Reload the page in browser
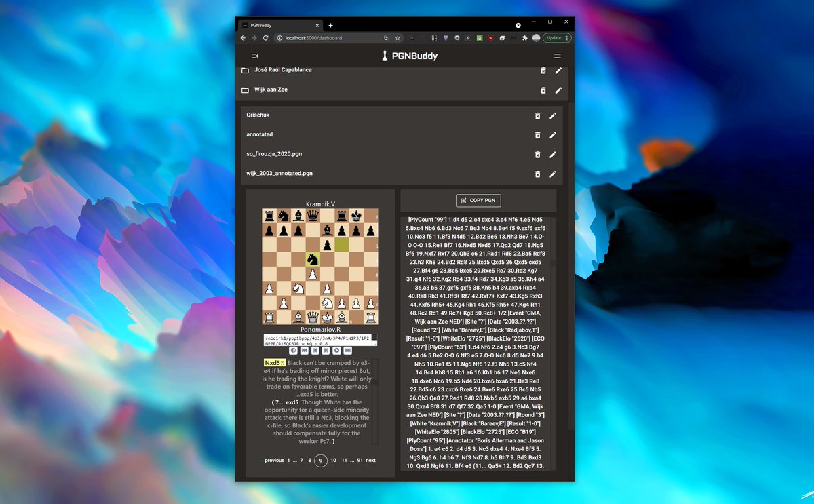The width and height of the screenshot is (814, 504). 265,38
